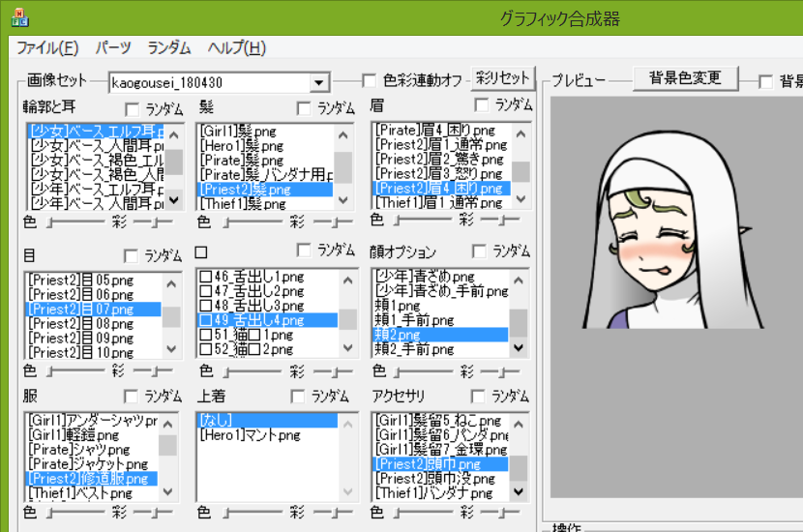
Task: Select [Thief1]バンダナ.png in アクセサリ list
Action: coord(440,493)
